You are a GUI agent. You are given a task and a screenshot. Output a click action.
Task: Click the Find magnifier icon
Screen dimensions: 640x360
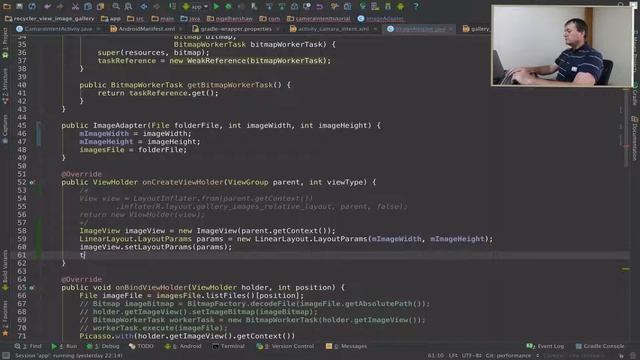[x=116, y=6]
